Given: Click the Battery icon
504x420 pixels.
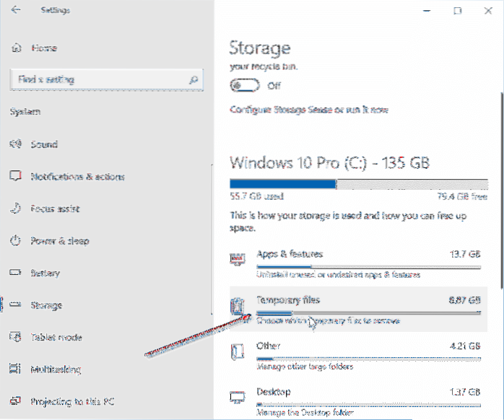Looking at the screenshot, I should point(16,274).
